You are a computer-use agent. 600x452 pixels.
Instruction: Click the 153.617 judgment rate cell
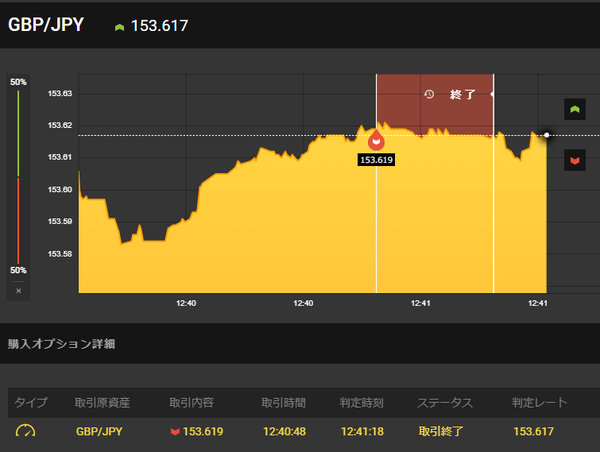pos(533,431)
